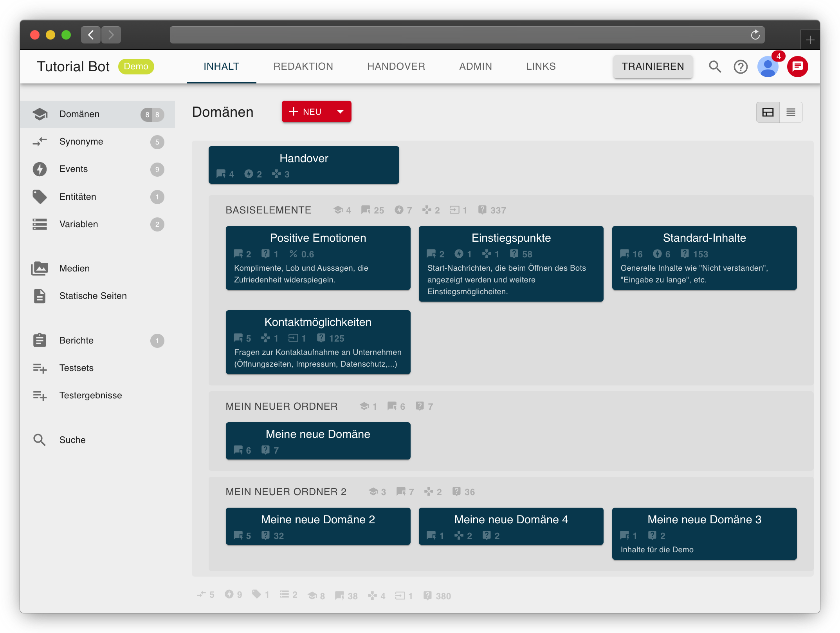Screen dimensions: 840x633
Task: Click the Entitäten tag icon in sidebar
Action: [40, 197]
